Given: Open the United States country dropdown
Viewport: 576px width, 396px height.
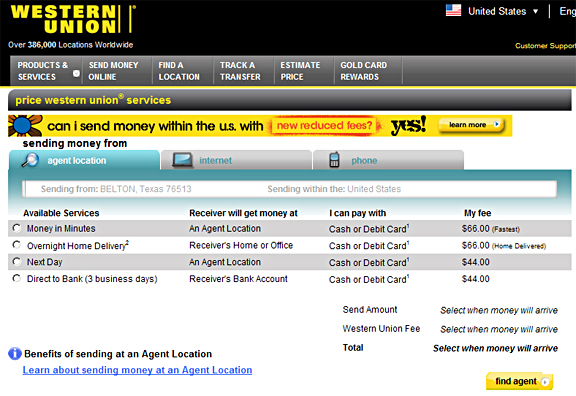Looking at the screenshot, I should (x=503, y=11).
